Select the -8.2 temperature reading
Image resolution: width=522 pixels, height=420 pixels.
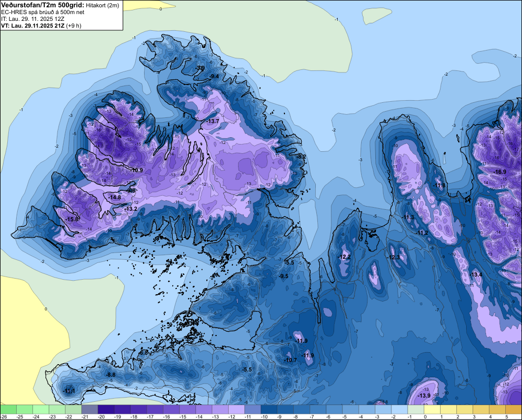tap(302, 157)
